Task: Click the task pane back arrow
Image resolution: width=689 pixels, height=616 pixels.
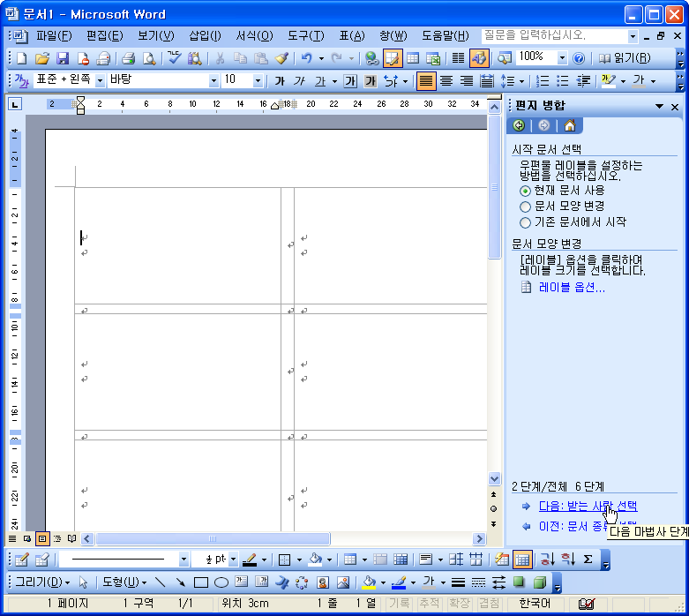Action: 519,125
